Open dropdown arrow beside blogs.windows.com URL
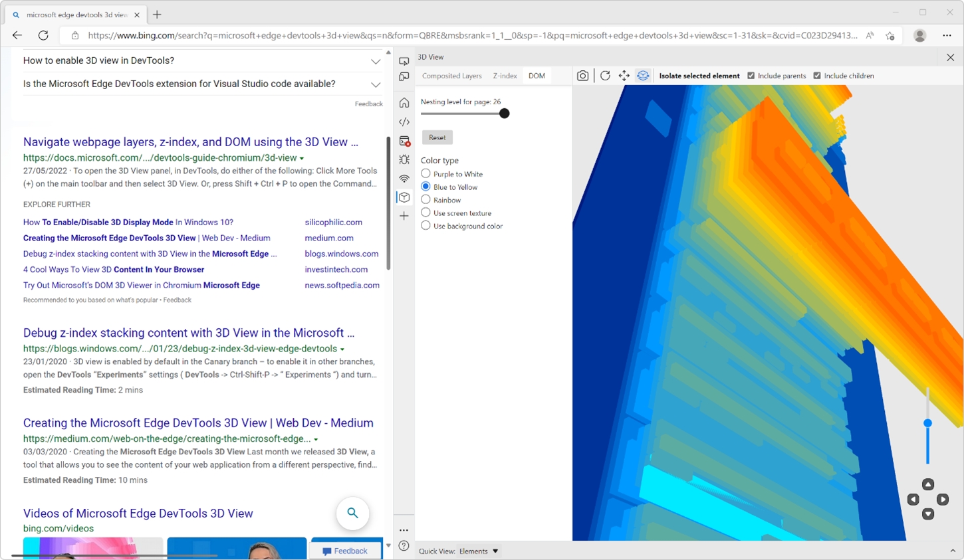This screenshot has width=964, height=560. tap(342, 349)
